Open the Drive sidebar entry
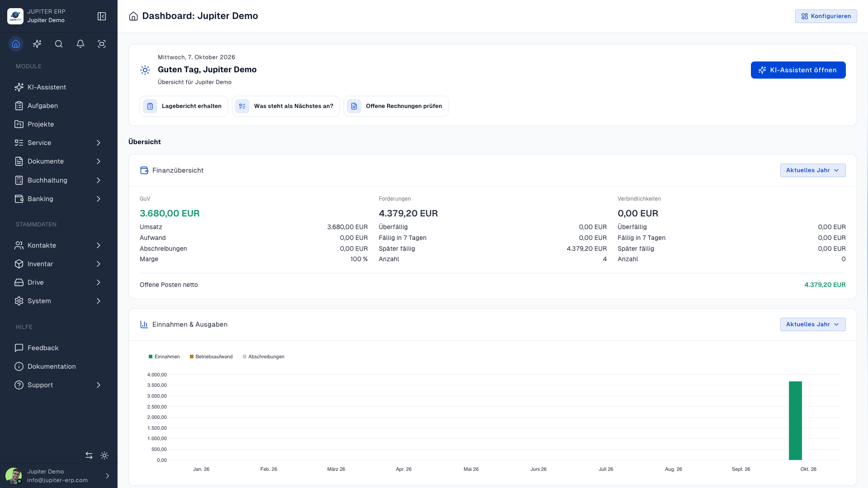Screen dimensions: 868x488 click(x=59, y=282)
